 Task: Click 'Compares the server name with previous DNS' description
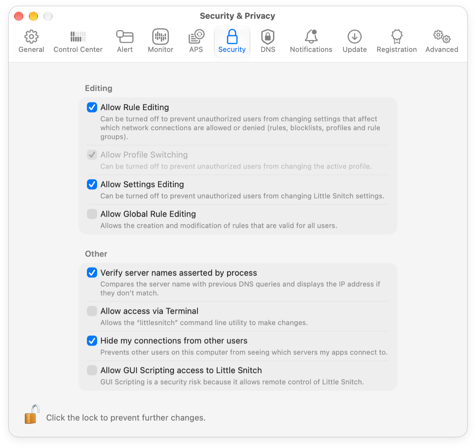(x=240, y=288)
